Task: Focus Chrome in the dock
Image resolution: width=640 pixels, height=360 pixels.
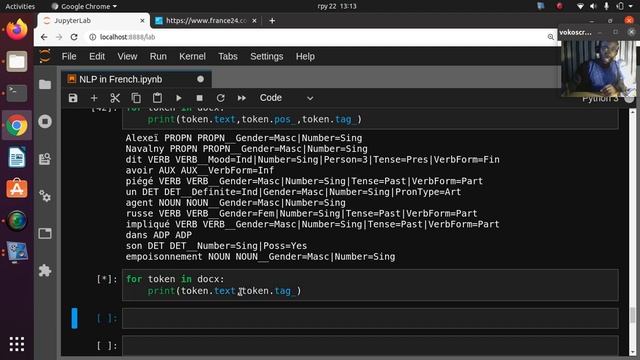Action: [x=17, y=125]
